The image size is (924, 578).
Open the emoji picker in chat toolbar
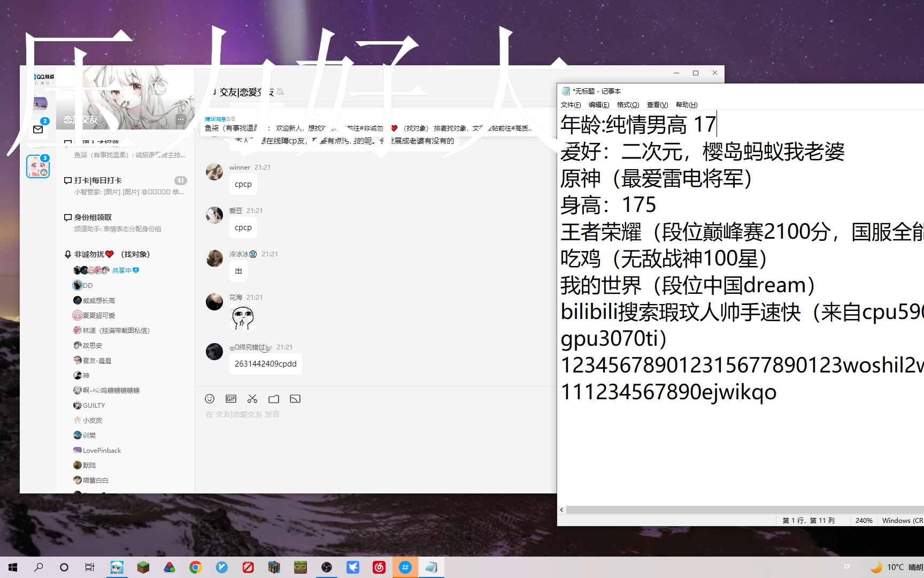coord(210,399)
